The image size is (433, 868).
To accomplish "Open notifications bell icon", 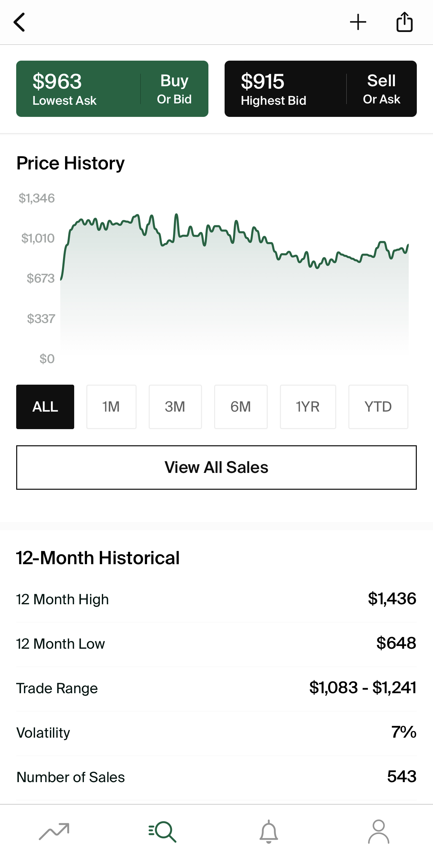I will click(269, 832).
